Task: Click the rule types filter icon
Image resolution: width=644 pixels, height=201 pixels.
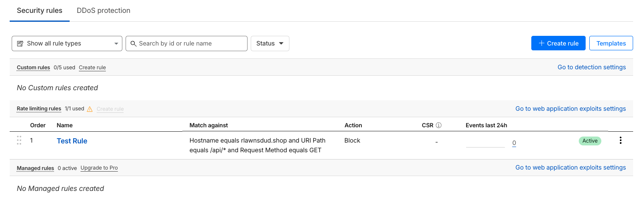Action: pos(20,44)
